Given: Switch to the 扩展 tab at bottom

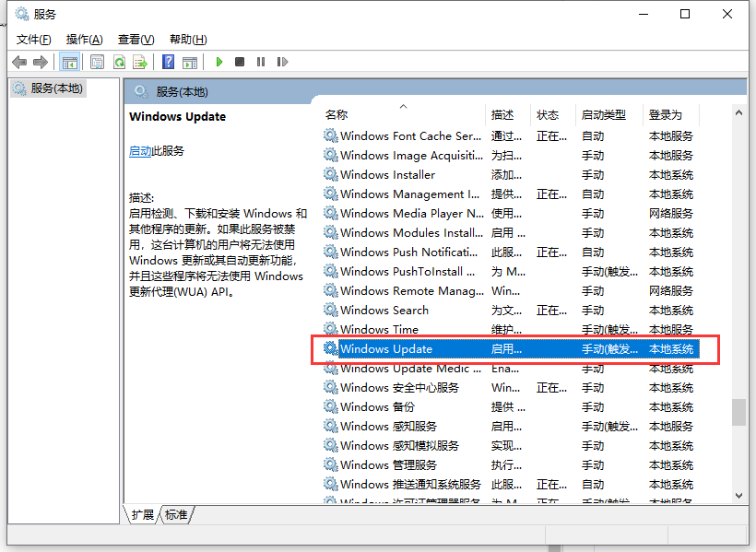Looking at the screenshot, I should [142, 515].
